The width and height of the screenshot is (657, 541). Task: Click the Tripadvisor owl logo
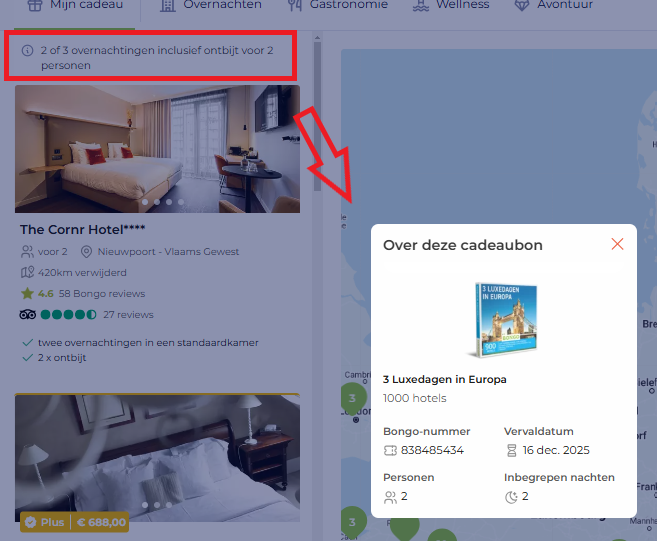(x=28, y=314)
